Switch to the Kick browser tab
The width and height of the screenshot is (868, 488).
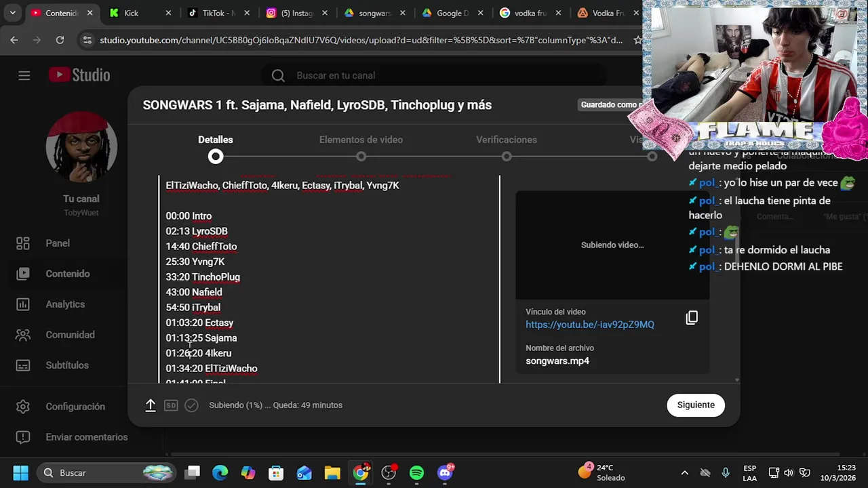132,13
